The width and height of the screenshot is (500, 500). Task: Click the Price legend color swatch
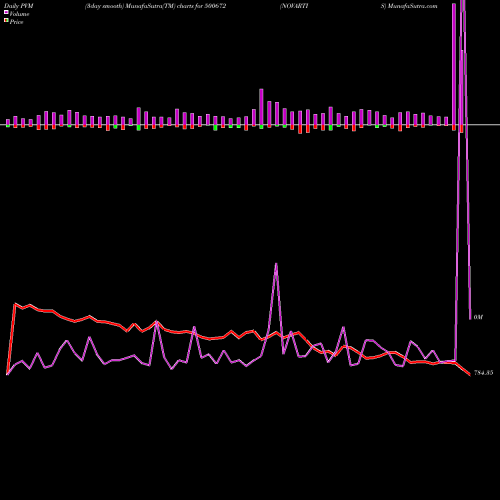pyautogui.click(x=6, y=21)
